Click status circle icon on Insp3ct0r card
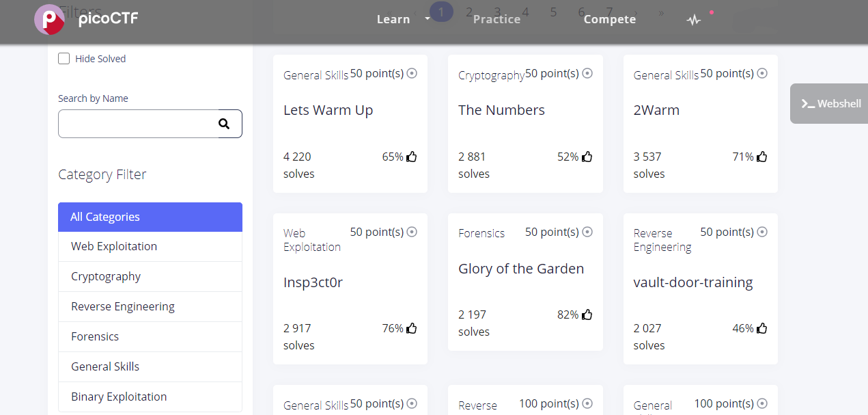This screenshot has width=868, height=415. [x=412, y=232]
